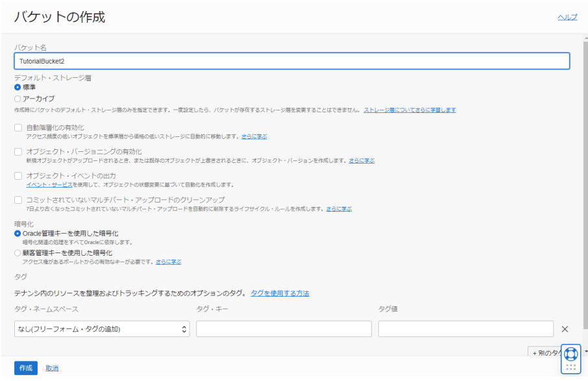Select the アーカイブ storage tier
Image resolution: width=588 pixels, height=381 pixels.
point(18,99)
